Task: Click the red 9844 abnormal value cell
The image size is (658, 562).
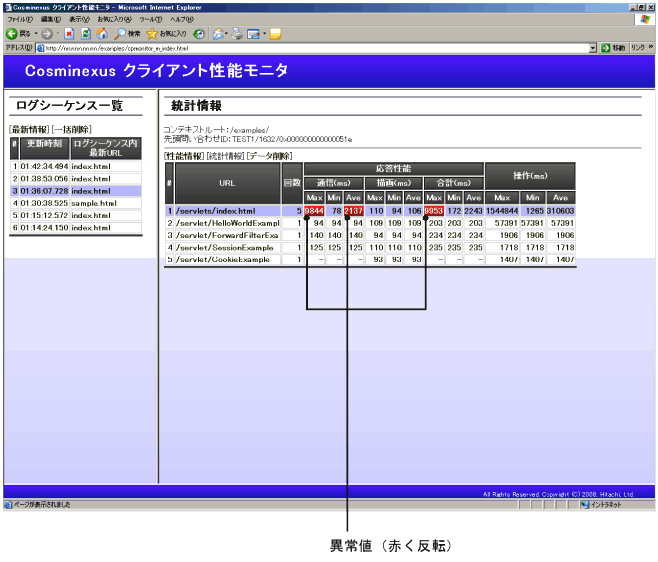Action: [314, 211]
